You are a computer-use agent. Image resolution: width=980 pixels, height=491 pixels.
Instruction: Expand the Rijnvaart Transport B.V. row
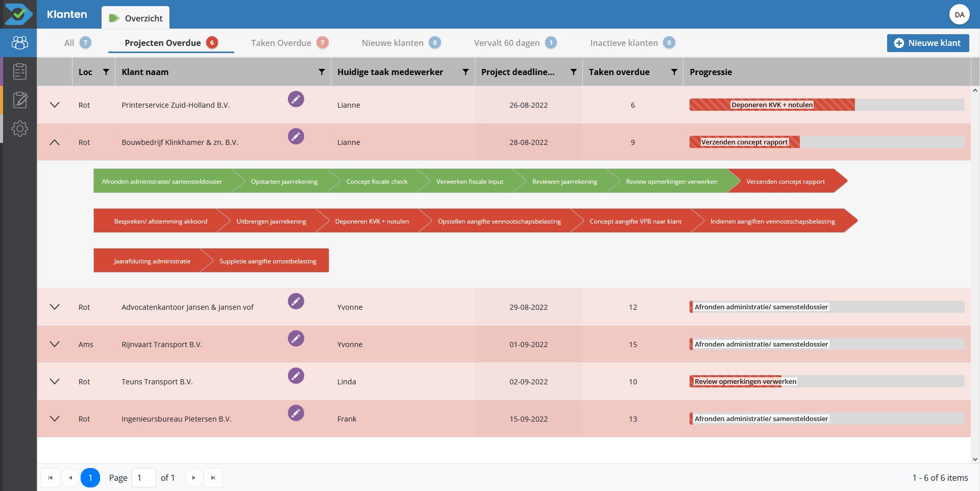[x=55, y=345]
